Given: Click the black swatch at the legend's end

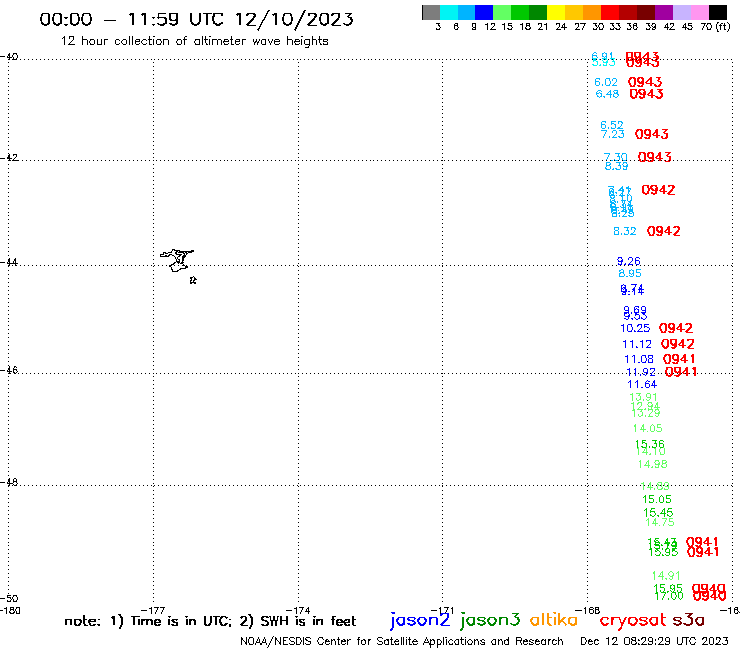Looking at the screenshot, I should point(718,12).
